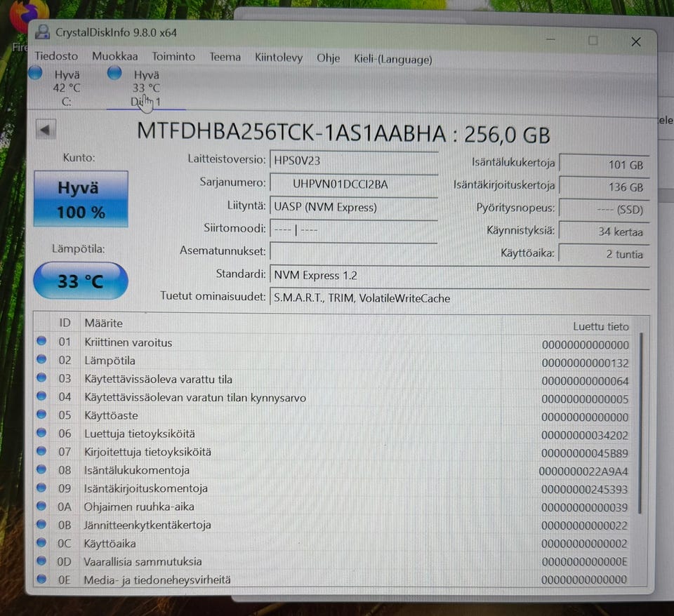Screen dimensions: 674x616
Task: Select the Disk 1 drive with 33 °C
Action: (146, 88)
